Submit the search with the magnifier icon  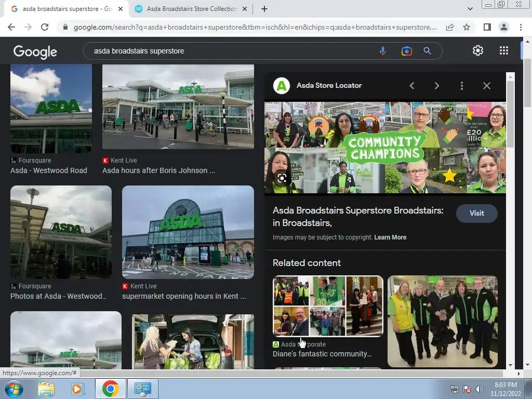(x=427, y=51)
